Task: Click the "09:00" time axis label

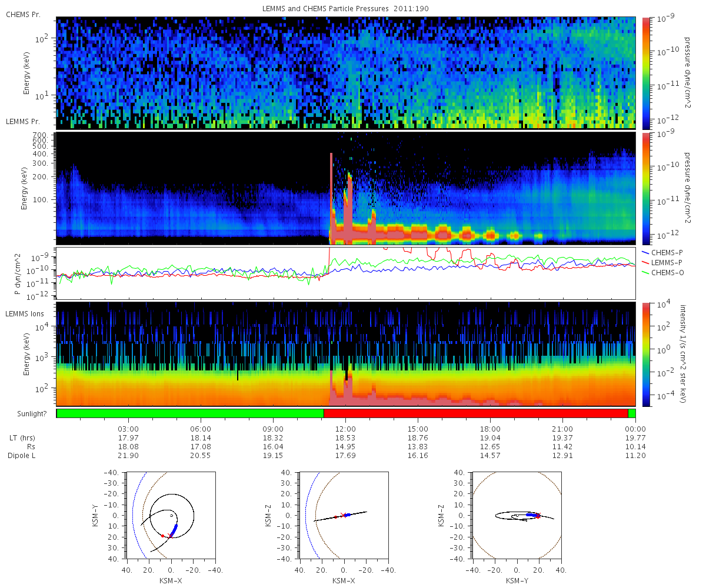Action: click(x=273, y=429)
